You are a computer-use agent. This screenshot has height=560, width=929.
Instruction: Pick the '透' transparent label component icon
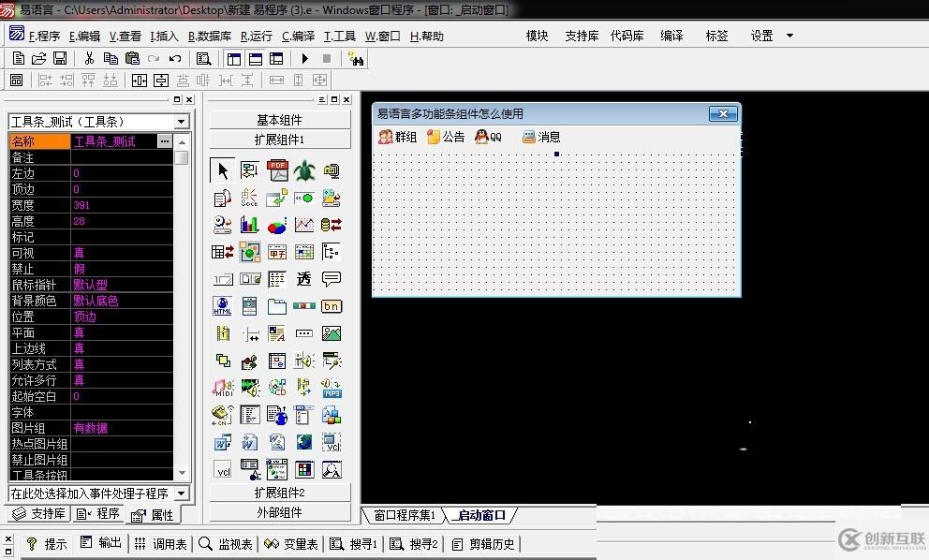[304, 279]
